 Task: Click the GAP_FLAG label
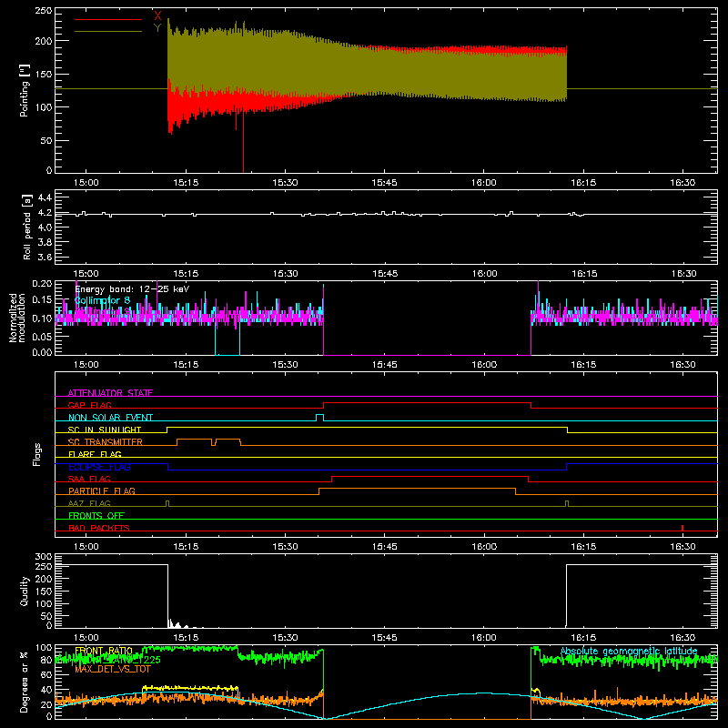(89, 405)
